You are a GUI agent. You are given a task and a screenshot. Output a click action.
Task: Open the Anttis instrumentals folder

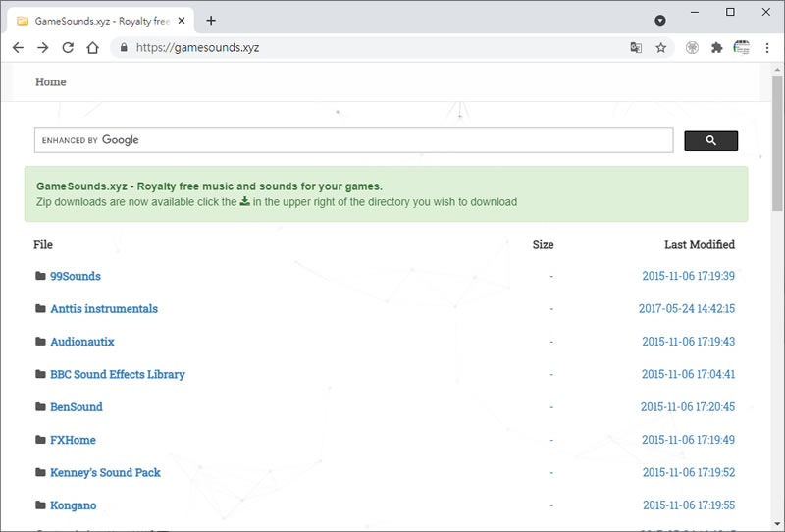tap(104, 308)
